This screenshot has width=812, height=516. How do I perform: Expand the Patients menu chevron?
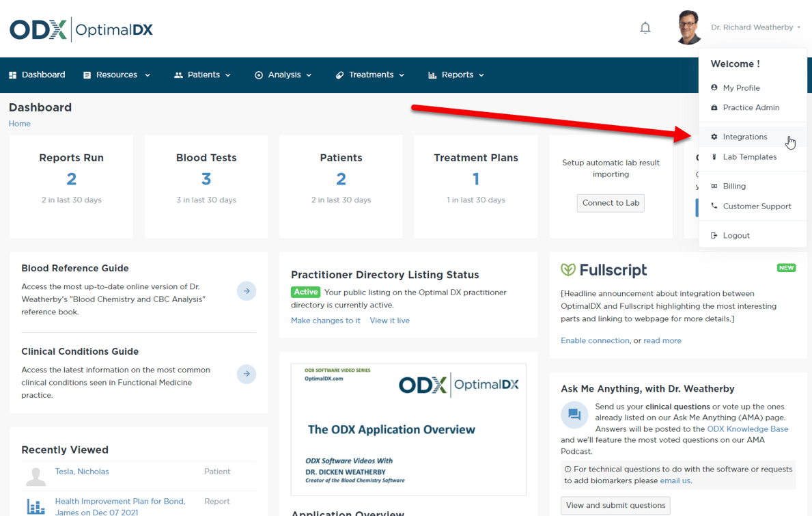(228, 76)
